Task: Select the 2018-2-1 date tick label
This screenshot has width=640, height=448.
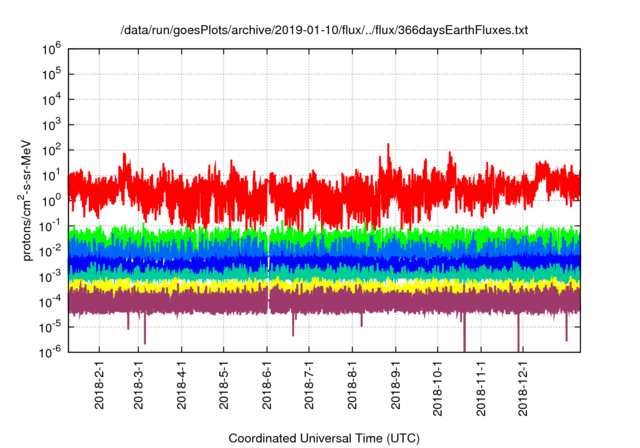Action: tap(98, 388)
